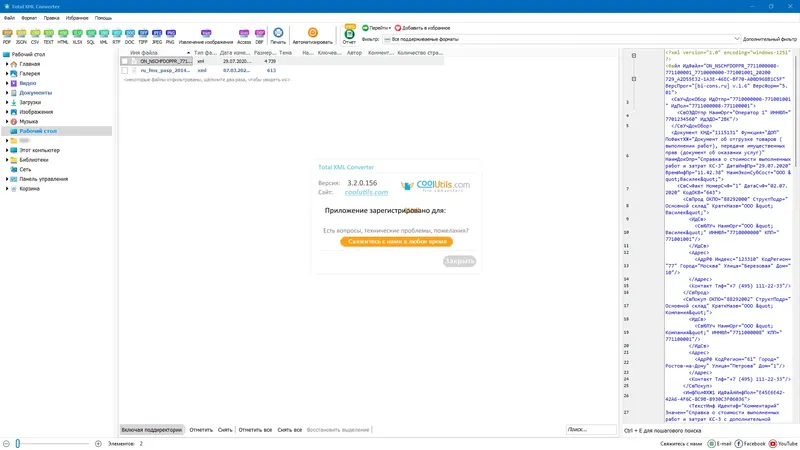
Task: Click Добавить в избранное heart icon
Action: tap(398, 28)
